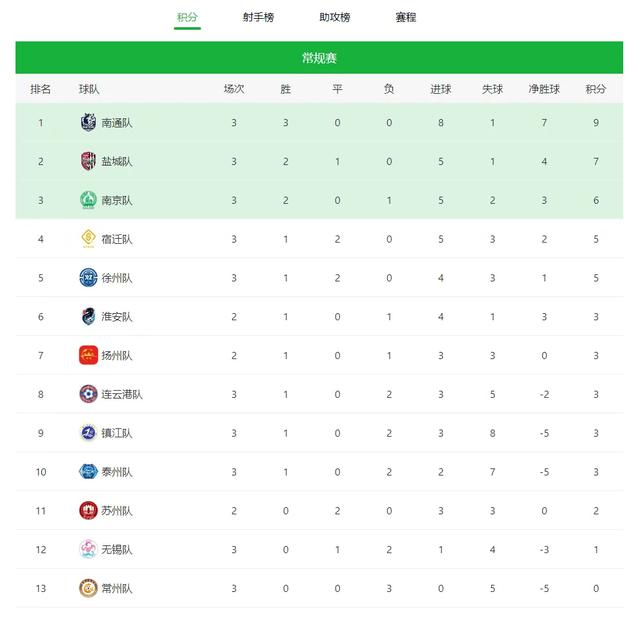Open the 徐州队 blue crest

pos(88,278)
